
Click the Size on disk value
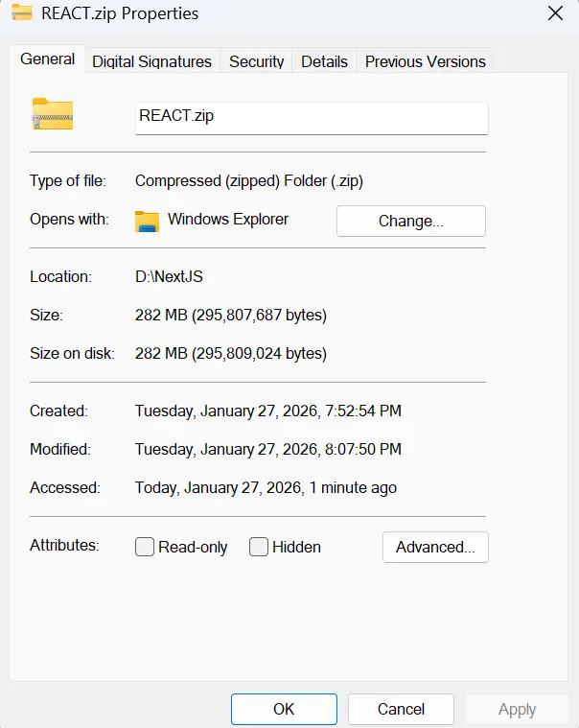pos(230,353)
